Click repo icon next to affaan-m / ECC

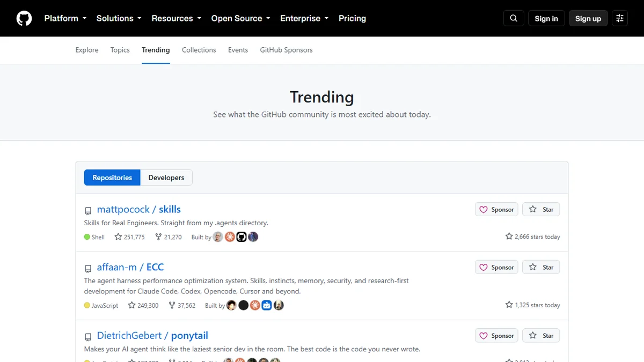(88, 268)
